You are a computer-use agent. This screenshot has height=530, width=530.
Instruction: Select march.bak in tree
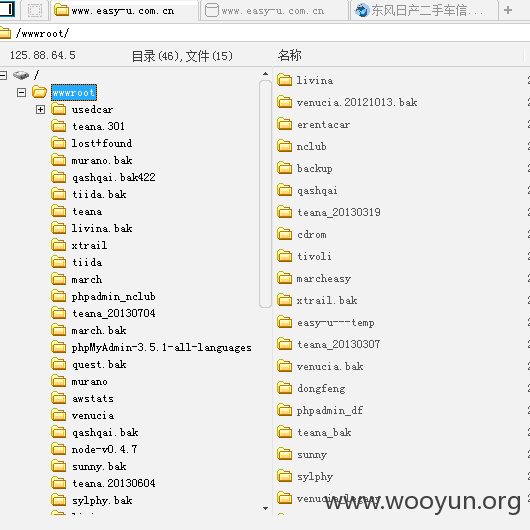(x=99, y=330)
